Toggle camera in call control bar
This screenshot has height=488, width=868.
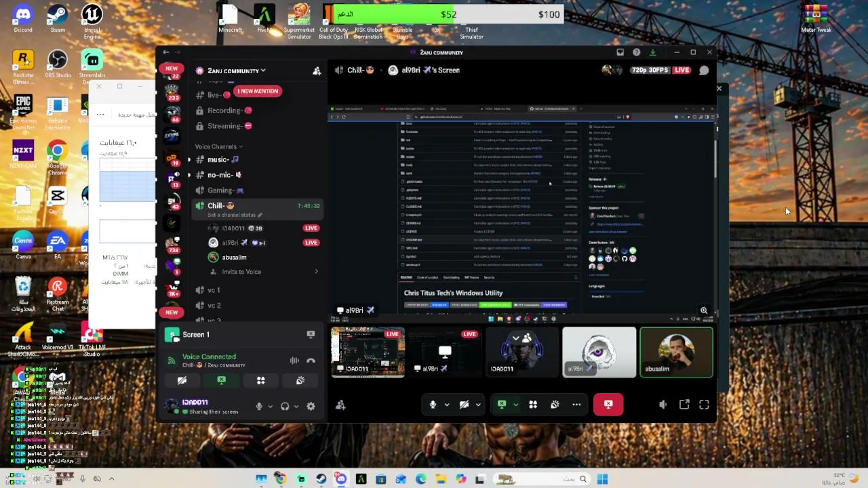(464, 405)
